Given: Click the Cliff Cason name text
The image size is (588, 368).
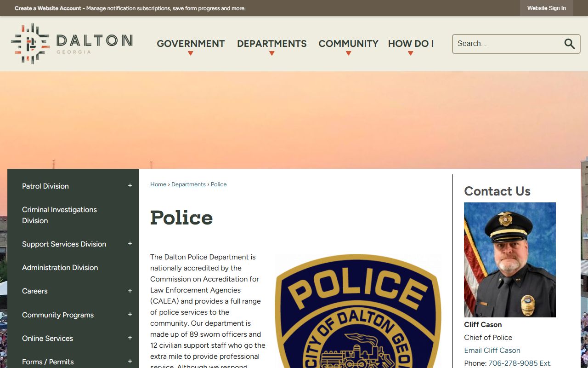Looking at the screenshot, I should [x=483, y=324].
